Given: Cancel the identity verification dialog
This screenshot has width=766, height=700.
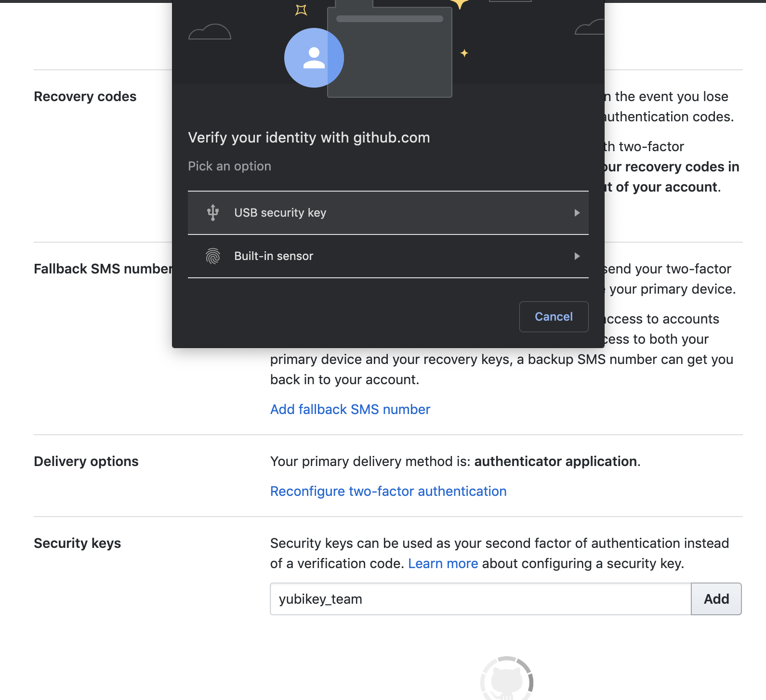Looking at the screenshot, I should tap(554, 317).
